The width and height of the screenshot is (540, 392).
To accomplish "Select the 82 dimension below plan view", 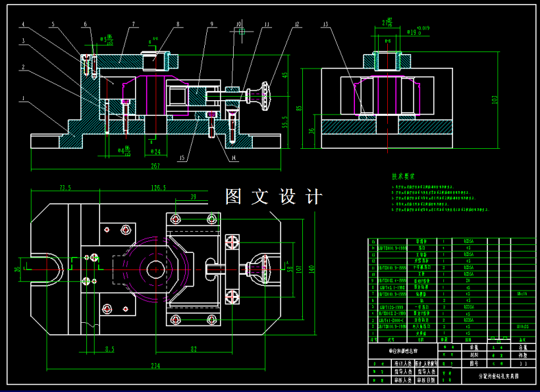I will coord(194,349).
